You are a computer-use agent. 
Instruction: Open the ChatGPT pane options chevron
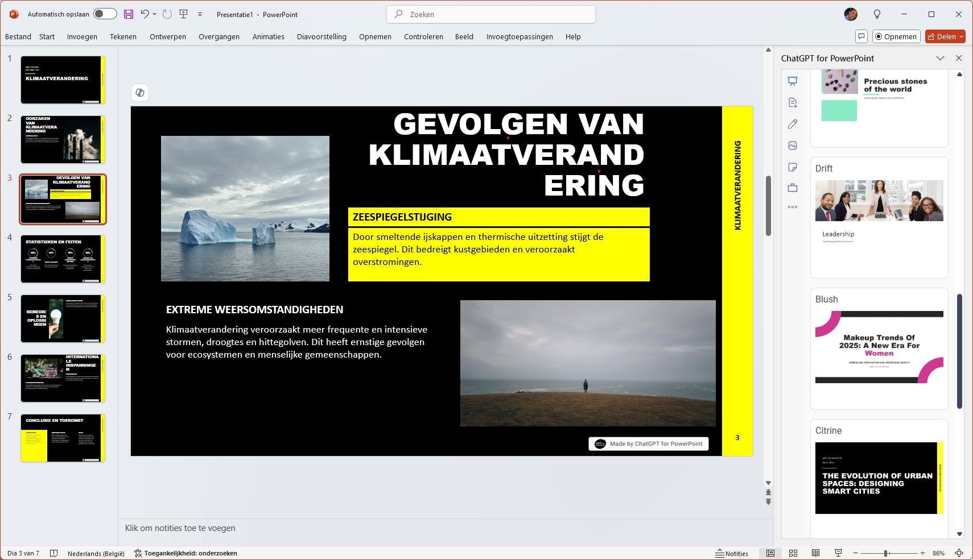click(x=940, y=58)
